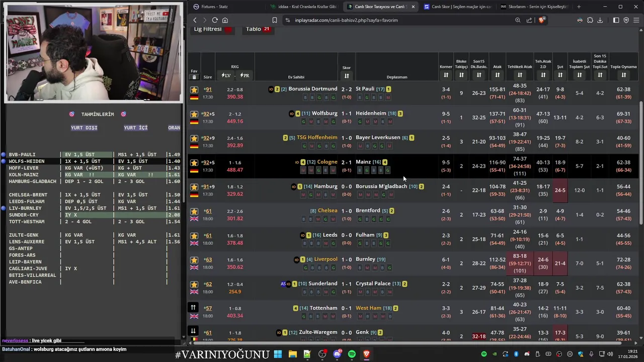Click the streamer webcam overlay thumbnail

click(94, 52)
